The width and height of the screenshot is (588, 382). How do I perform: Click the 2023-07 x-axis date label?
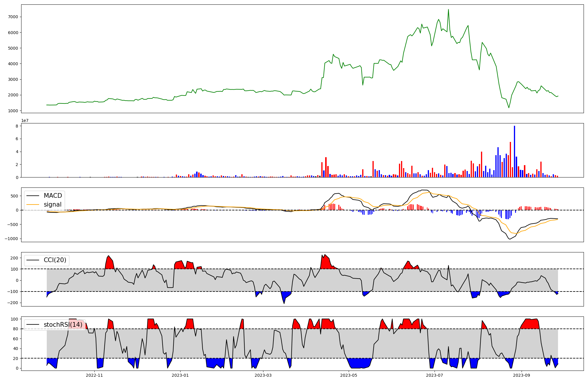point(434,375)
